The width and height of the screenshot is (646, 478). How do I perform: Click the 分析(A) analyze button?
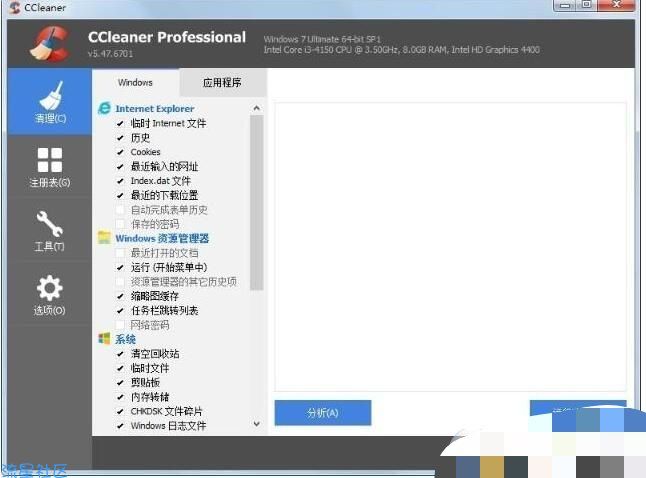coord(323,412)
